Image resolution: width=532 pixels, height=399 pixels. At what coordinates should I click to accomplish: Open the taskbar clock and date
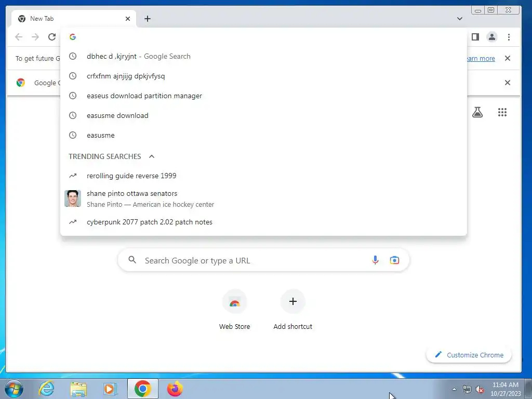point(505,389)
